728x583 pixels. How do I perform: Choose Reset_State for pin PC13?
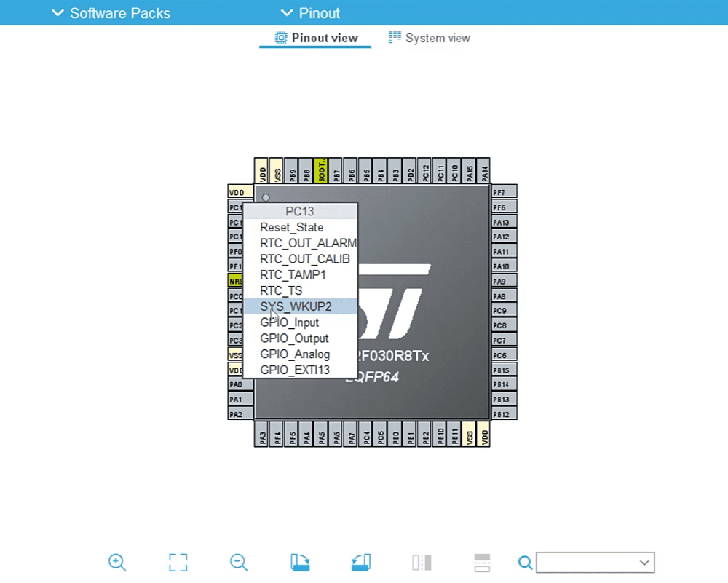(x=301, y=227)
